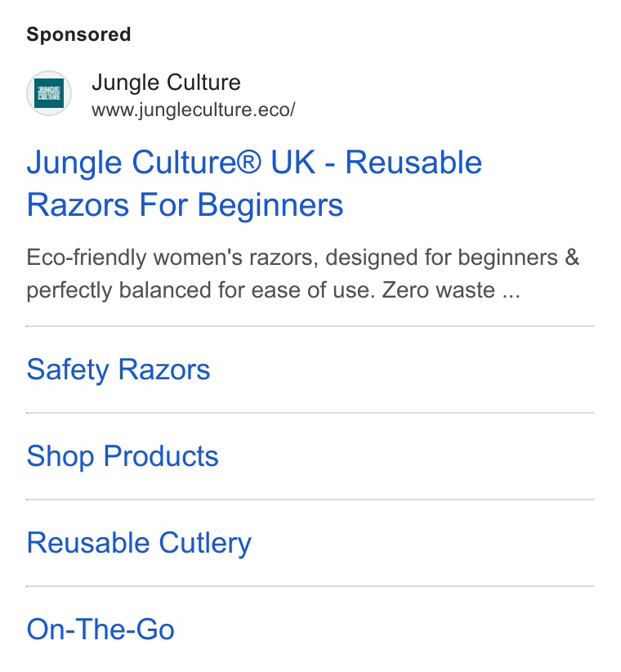The height and width of the screenshot is (672, 621).
Task: Click the word 'Razors' in Safety Razors
Action: [x=164, y=370]
